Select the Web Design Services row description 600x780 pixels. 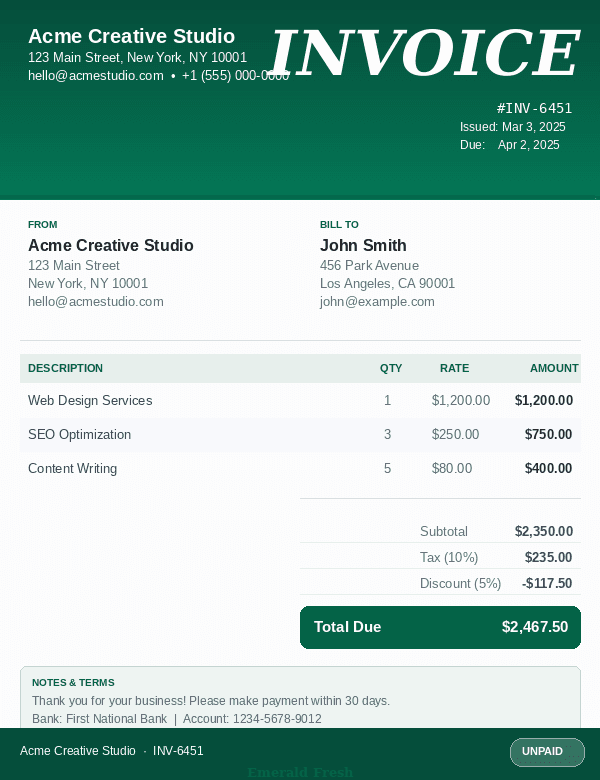90,400
